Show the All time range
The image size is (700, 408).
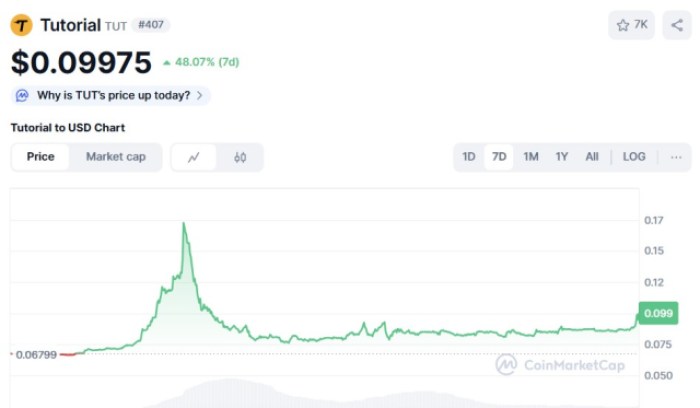(x=592, y=157)
